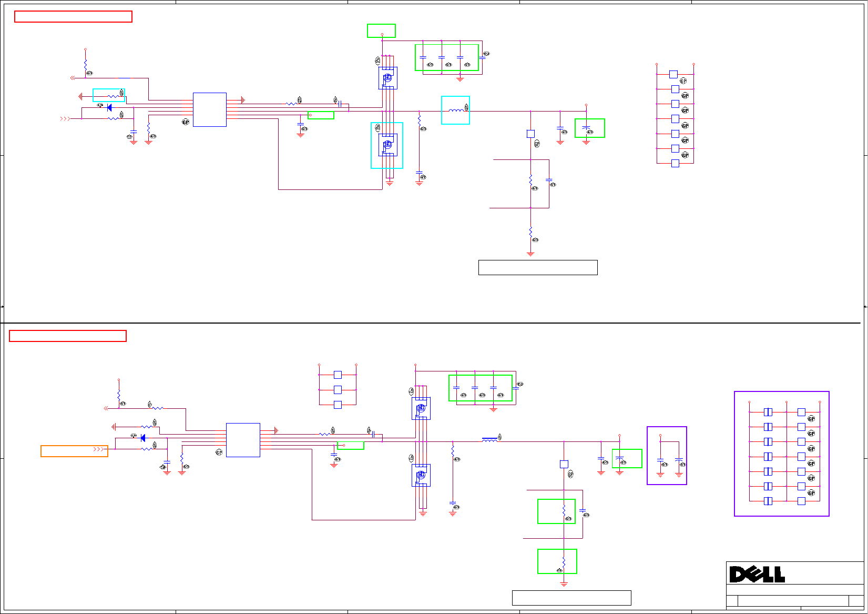Image resolution: width=868 pixels, height=614 pixels.
Task: Click the upper circuit's red triple-arrow input port
Action: tap(65, 119)
